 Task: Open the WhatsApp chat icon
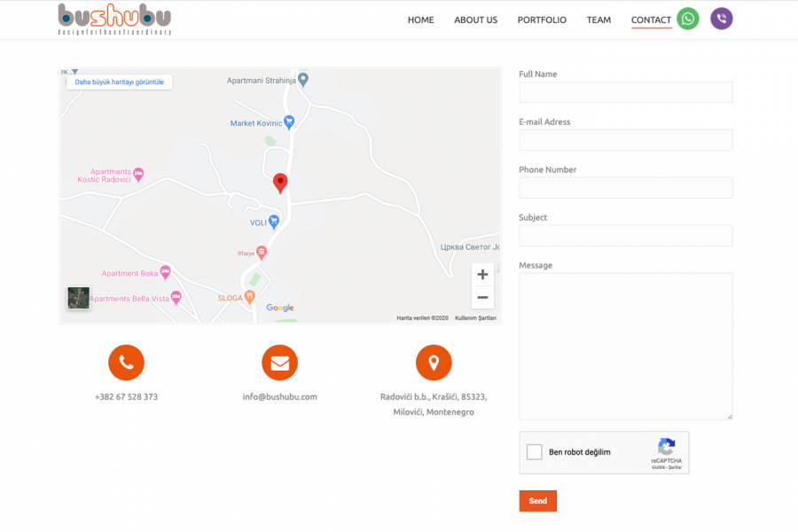687,19
